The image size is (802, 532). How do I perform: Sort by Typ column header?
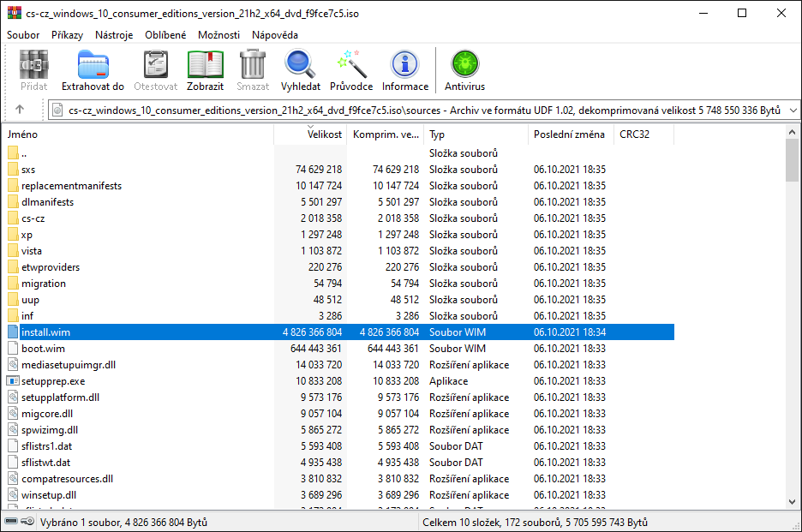tap(476, 134)
